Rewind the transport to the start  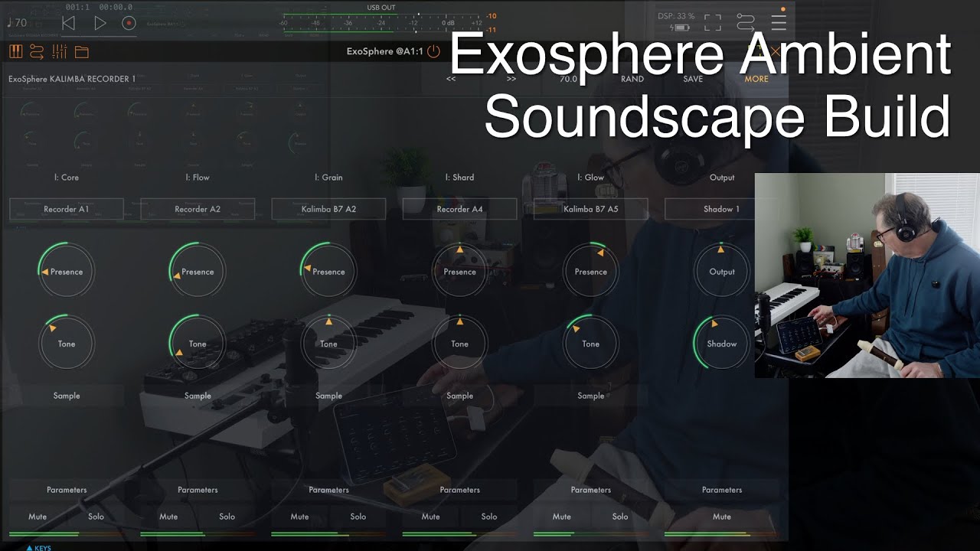point(68,23)
